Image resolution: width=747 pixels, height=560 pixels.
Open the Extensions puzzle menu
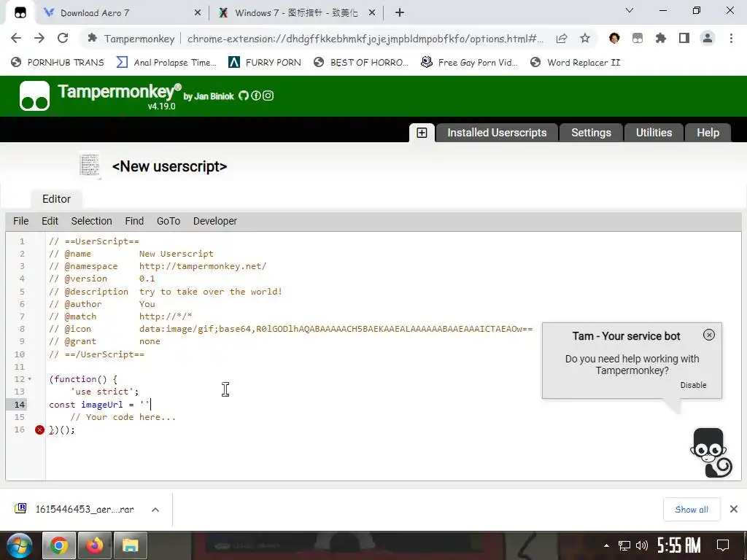coord(661,38)
